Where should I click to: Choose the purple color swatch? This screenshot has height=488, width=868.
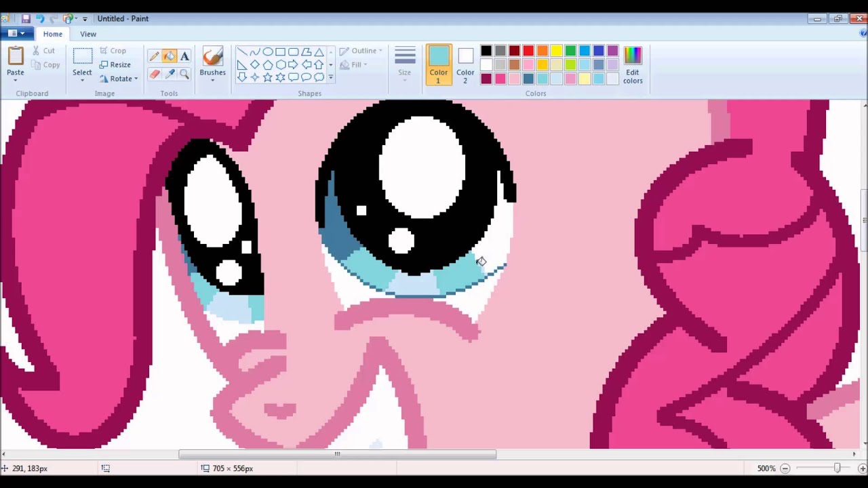tap(612, 51)
